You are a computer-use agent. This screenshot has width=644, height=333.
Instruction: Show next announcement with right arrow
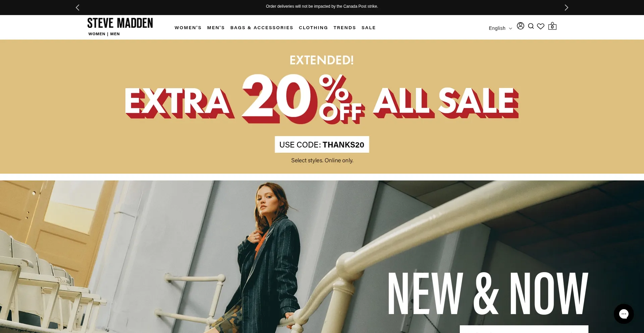click(x=566, y=7)
